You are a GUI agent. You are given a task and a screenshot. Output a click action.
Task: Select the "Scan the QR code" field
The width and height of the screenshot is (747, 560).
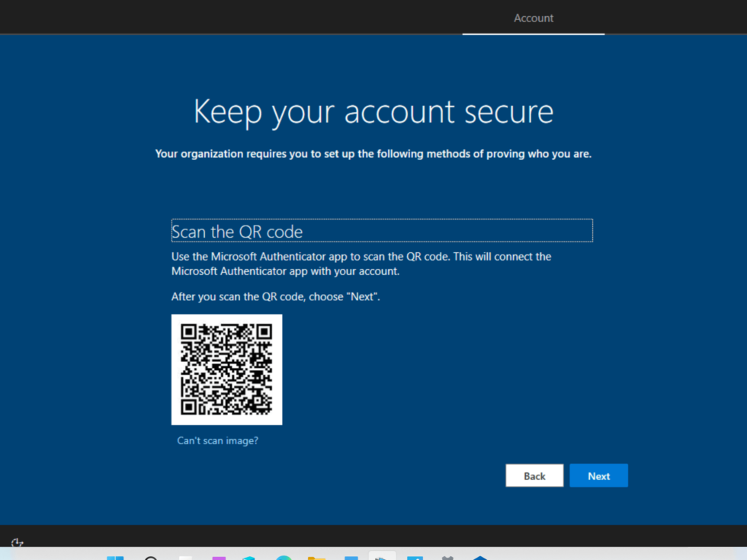[x=381, y=230]
